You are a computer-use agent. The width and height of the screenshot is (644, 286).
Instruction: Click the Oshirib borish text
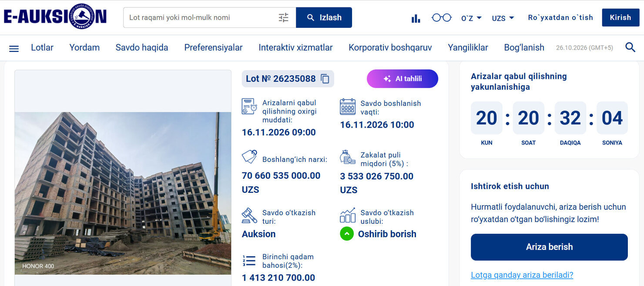click(x=387, y=234)
